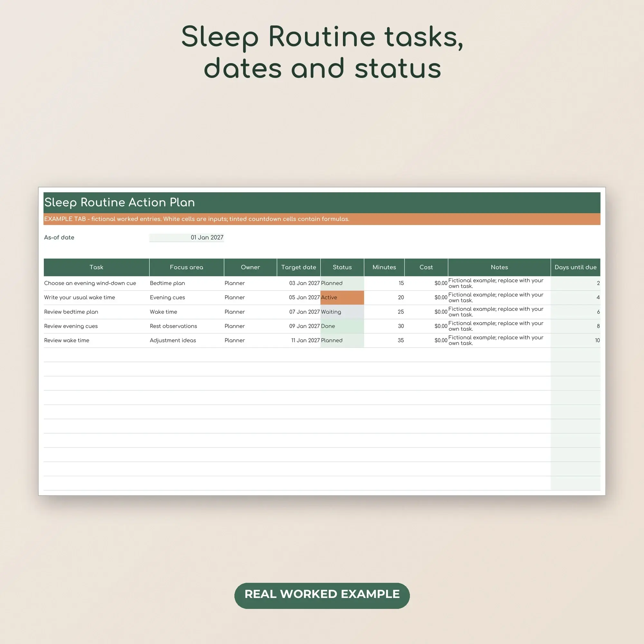Select the Days until due header
644x644 pixels.
[x=576, y=267]
